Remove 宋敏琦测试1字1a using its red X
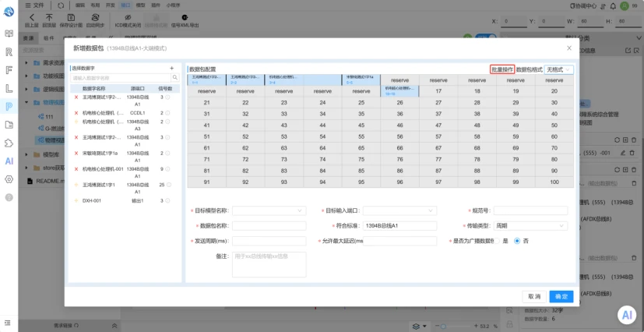Image resolution: width=644 pixels, height=332 pixels. click(76, 154)
